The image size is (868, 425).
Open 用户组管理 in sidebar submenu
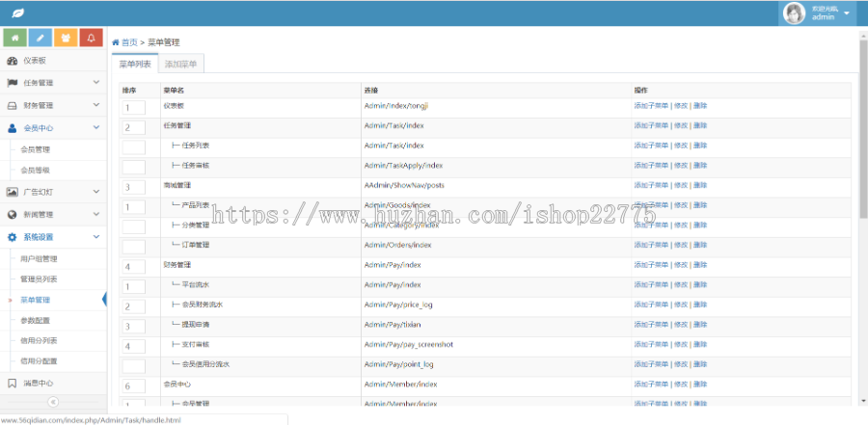tap(39, 258)
